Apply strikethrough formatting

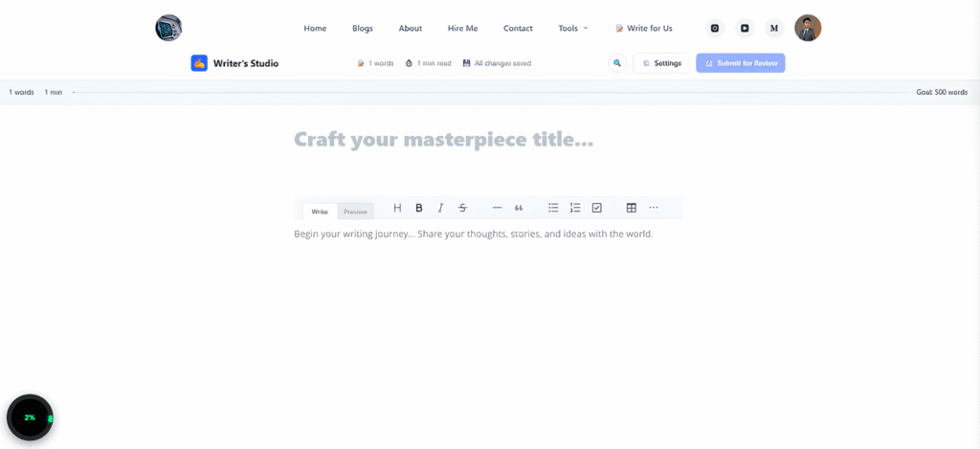462,208
